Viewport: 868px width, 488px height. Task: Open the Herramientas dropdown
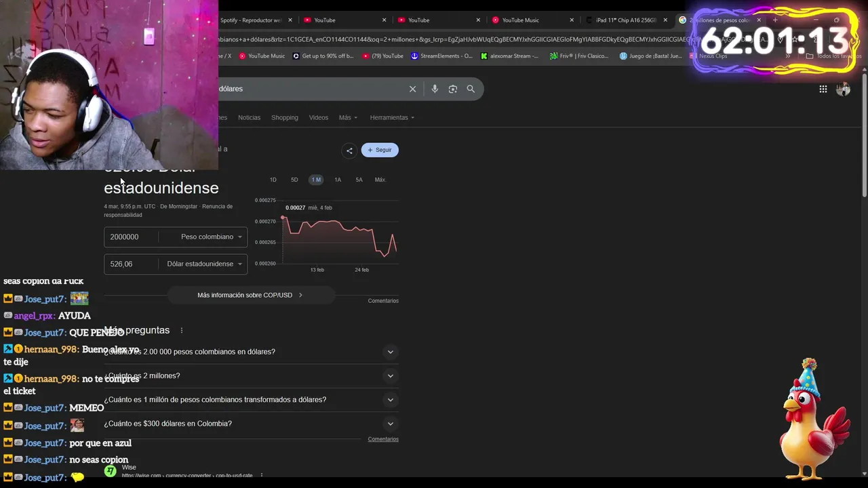392,117
